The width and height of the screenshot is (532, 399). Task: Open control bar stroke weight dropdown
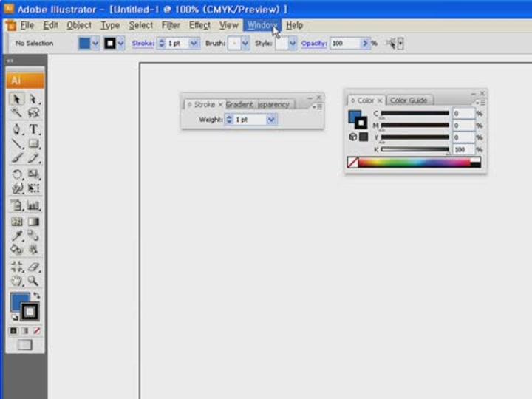194,44
